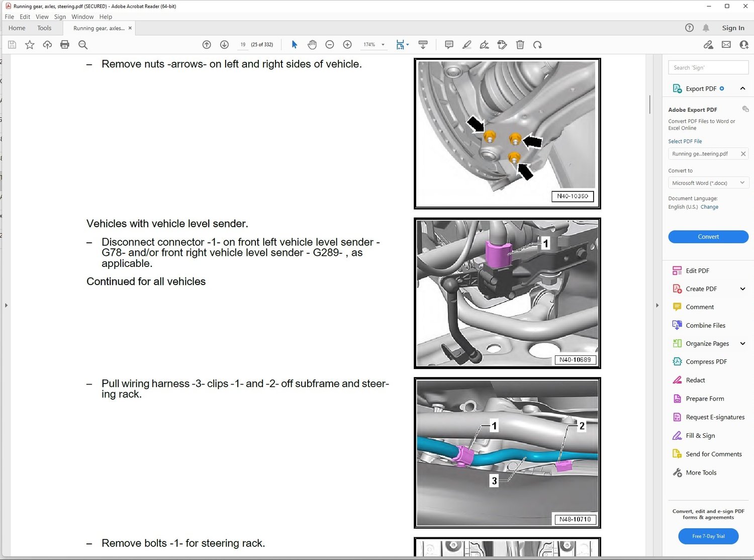This screenshot has height=560, width=754.
Task: Open the Help question mark icon
Action: coord(689,28)
